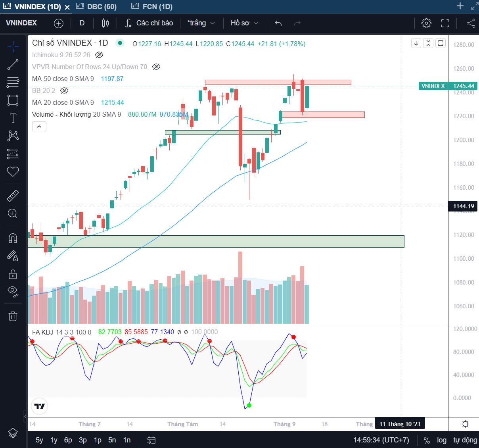Viewport: 479px width, 448px height.
Task: Set chart range to 5n
Action: click(x=112, y=440)
